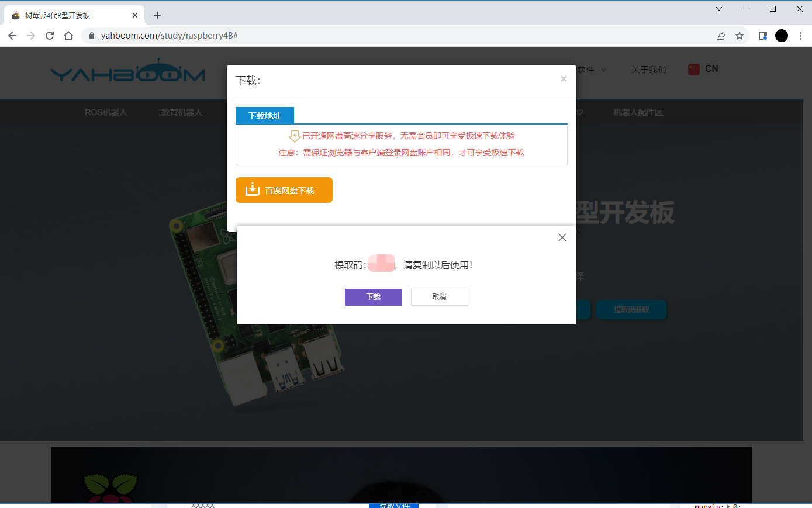This screenshot has width=812, height=508.
Task: Click the purple 下载 button
Action: [373, 297]
